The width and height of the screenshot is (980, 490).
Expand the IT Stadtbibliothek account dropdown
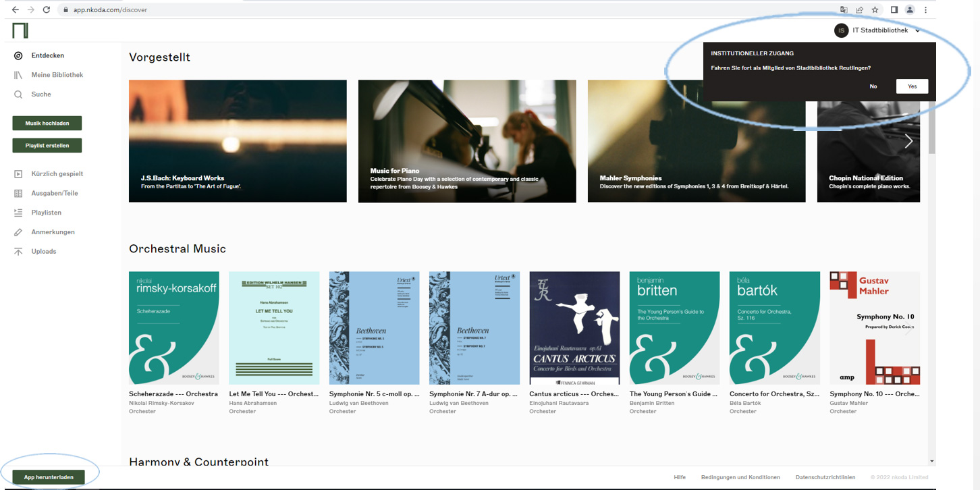(x=917, y=31)
